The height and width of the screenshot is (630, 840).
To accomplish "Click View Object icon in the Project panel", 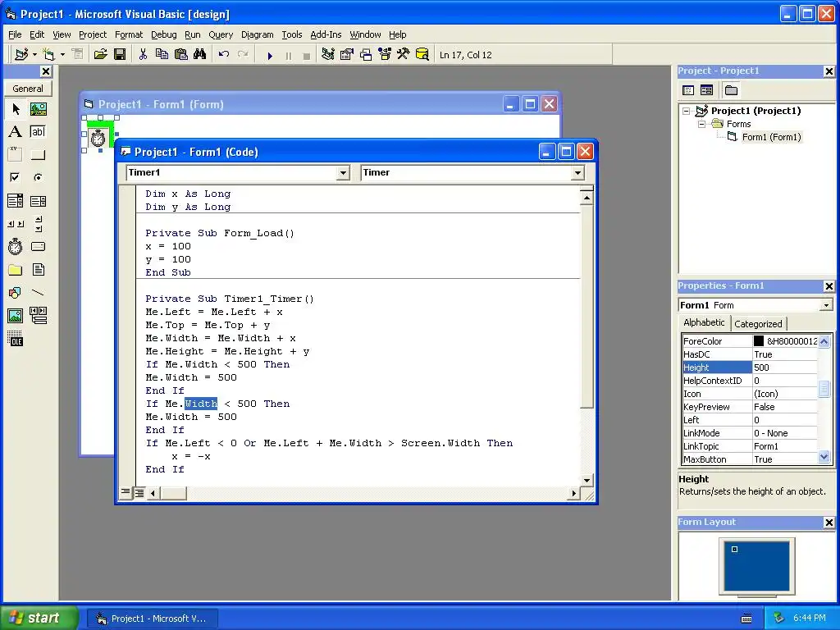I will (x=706, y=90).
